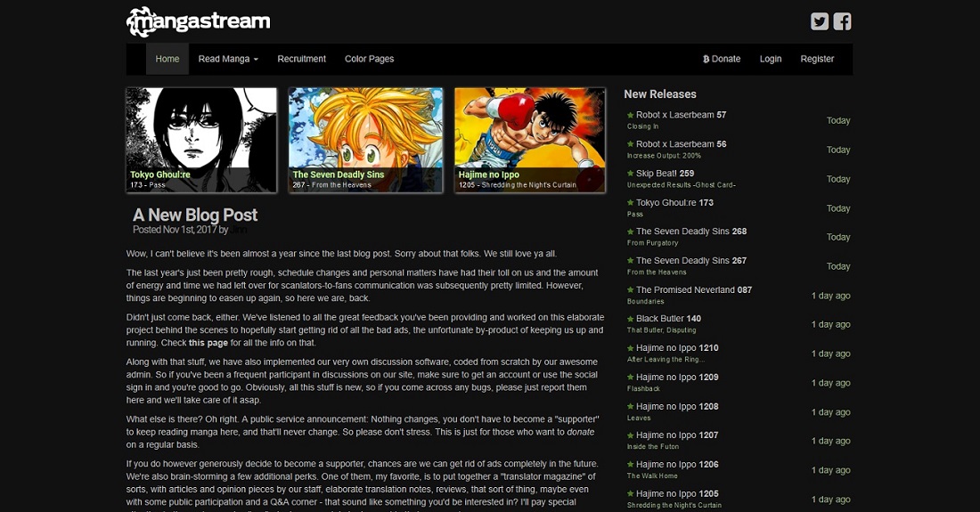
Task: Open Hajime no Ippo 1206 release
Action: [x=677, y=465]
